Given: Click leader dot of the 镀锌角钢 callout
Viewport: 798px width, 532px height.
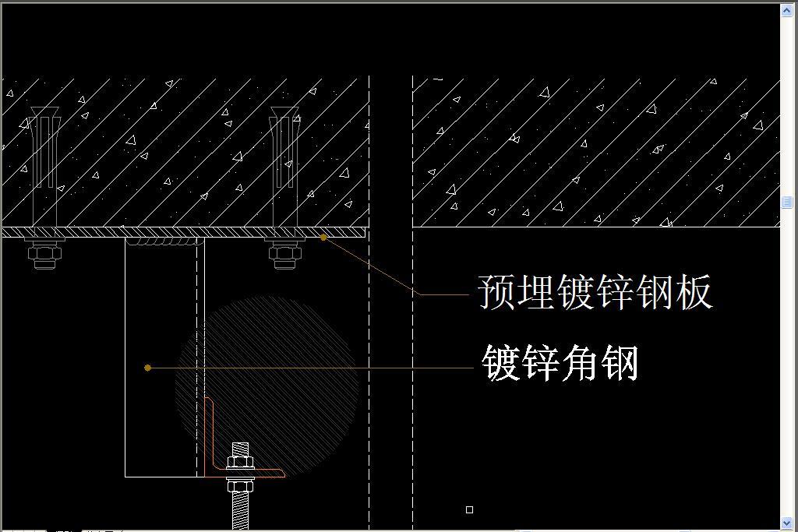Looking at the screenshot, I should click(147, 368).
